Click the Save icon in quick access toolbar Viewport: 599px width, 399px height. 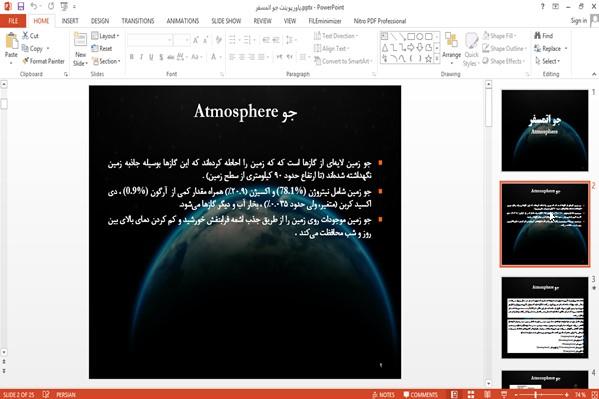pos(21,6)
